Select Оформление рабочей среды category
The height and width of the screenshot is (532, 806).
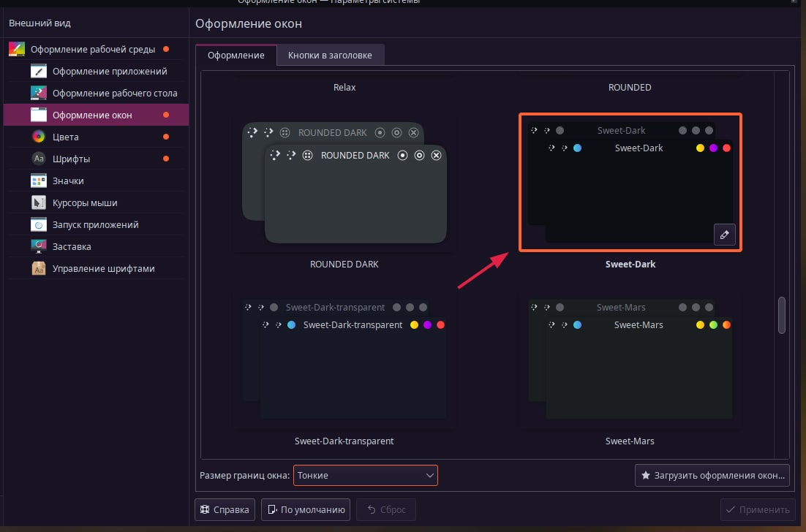click(96, 49)
